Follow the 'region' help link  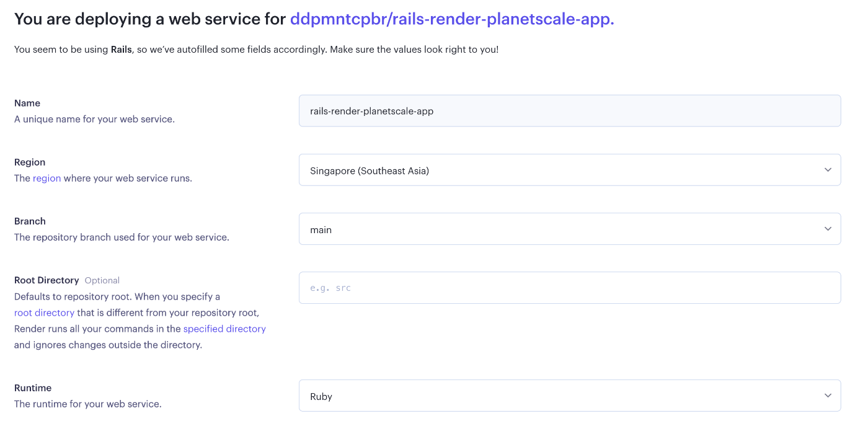[x=47, y=178]
